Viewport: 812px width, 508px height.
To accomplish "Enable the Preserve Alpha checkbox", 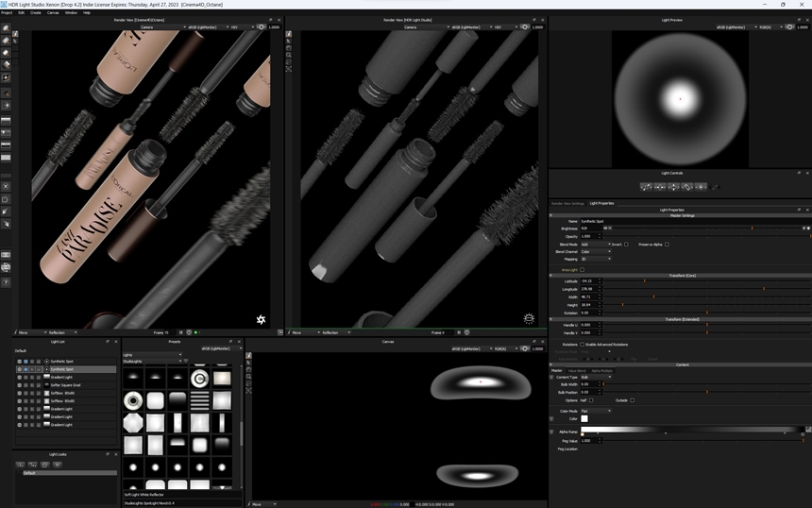I will pyautogui.click(x=667, y=245).
